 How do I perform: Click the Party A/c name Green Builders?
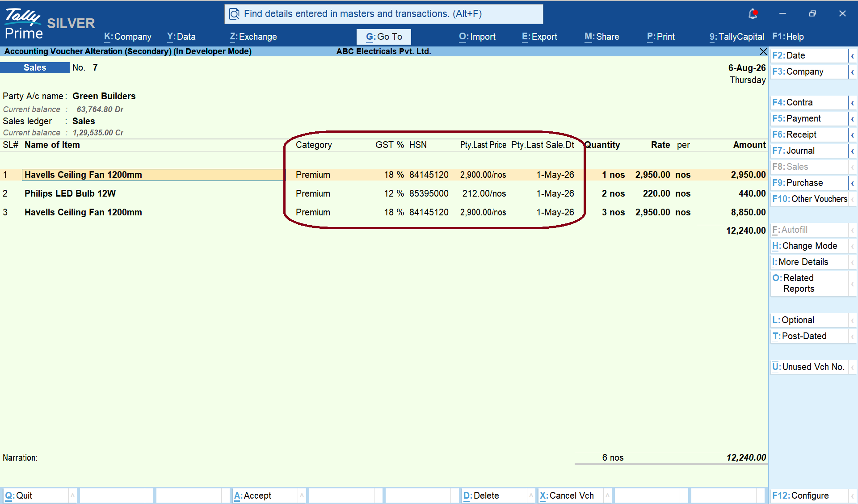click(x=104, y=97)
